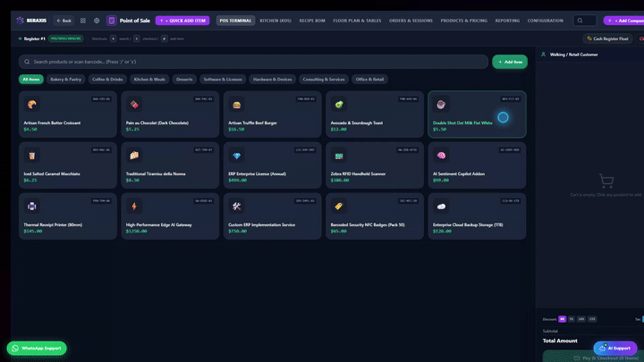The width and height of the screenshot is (644, 362).
Task: Click the search magnifier icon in product search bar
Action: point(27,62)
